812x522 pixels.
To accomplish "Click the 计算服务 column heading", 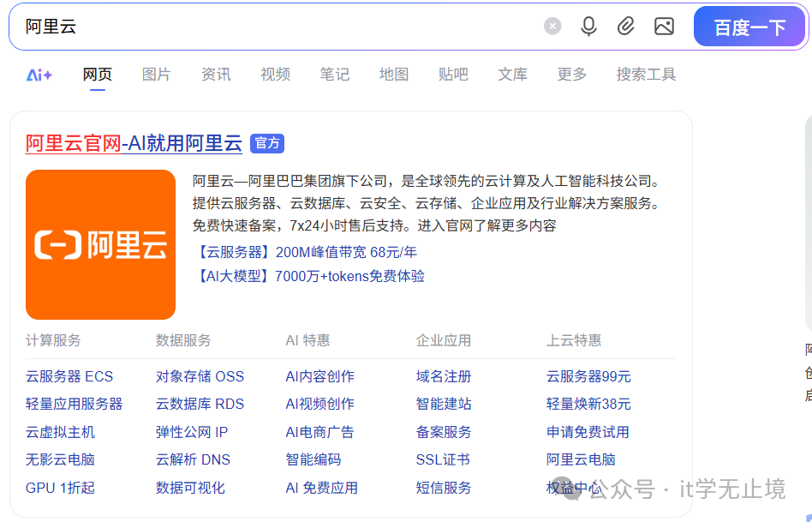I will click(x=53, y=340).
